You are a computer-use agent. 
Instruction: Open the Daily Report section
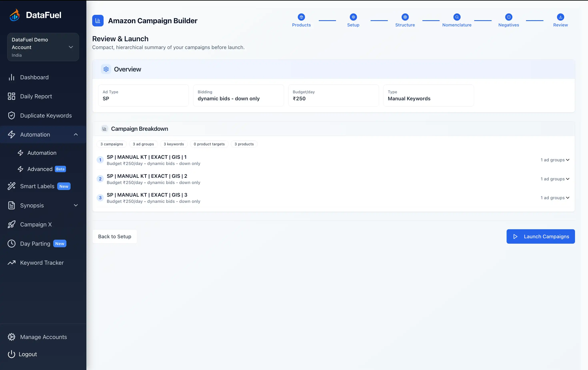[36, 96]
